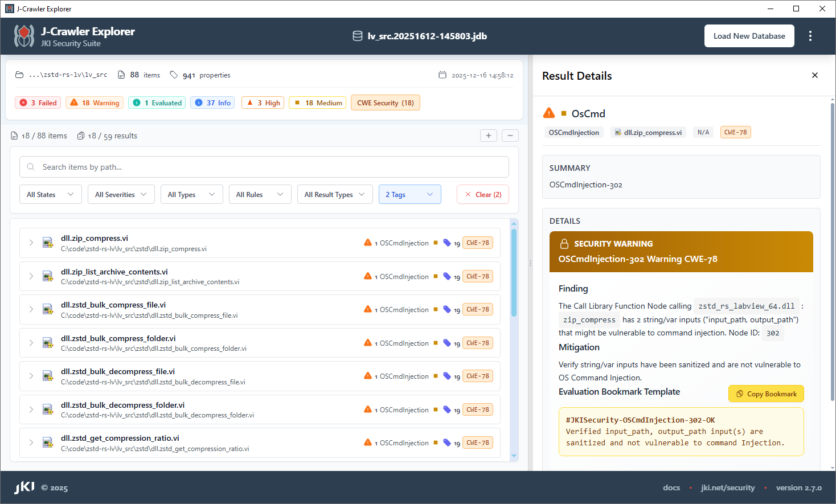This screenshot has height=504, width=836.
Task: Click the J-Crawler spider shield logo
Action: pos(24,36)
